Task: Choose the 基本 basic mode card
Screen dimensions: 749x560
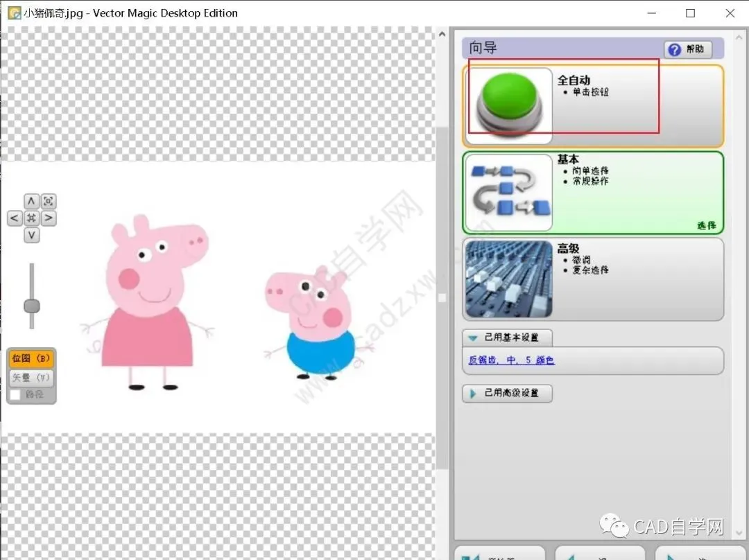Action: tap(593, 193)
